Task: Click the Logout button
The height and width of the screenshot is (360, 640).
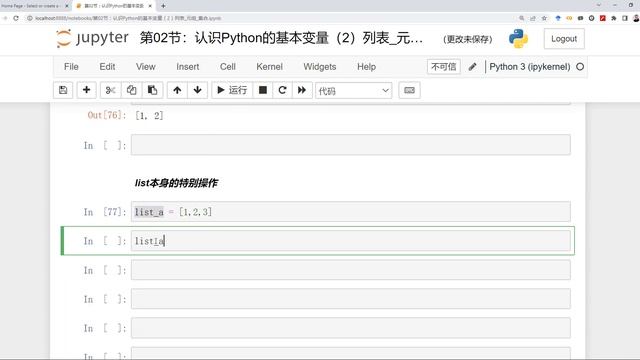Action: [564, 39]
